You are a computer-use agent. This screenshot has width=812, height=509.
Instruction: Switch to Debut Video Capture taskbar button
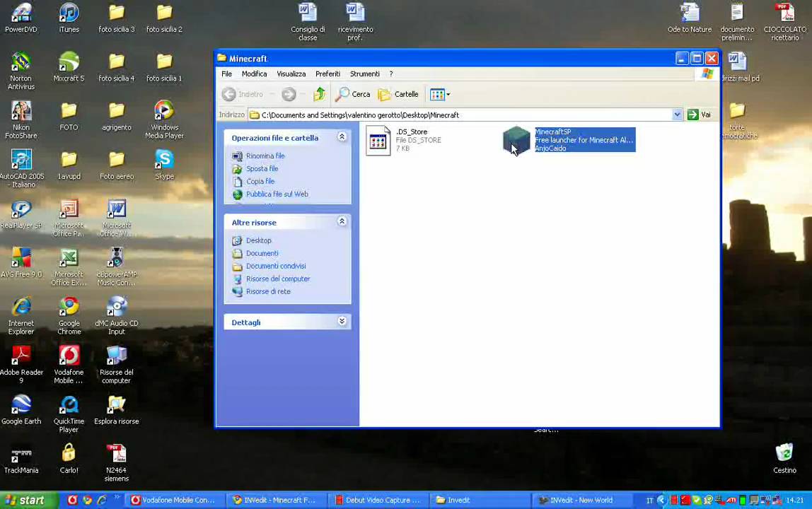tap(378, 501)
